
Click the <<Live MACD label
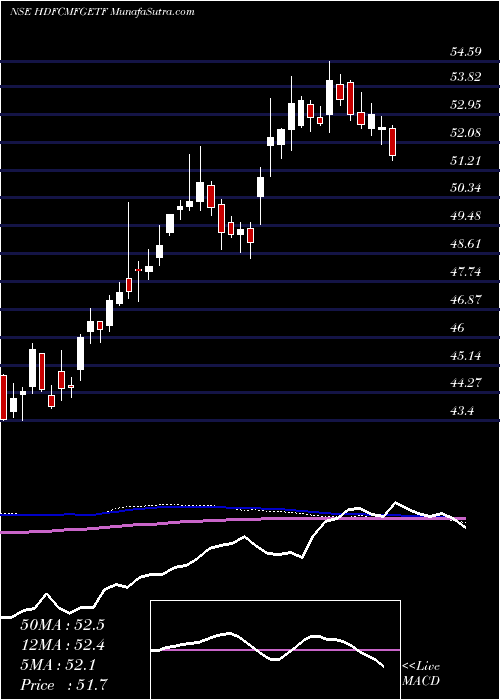421,675
